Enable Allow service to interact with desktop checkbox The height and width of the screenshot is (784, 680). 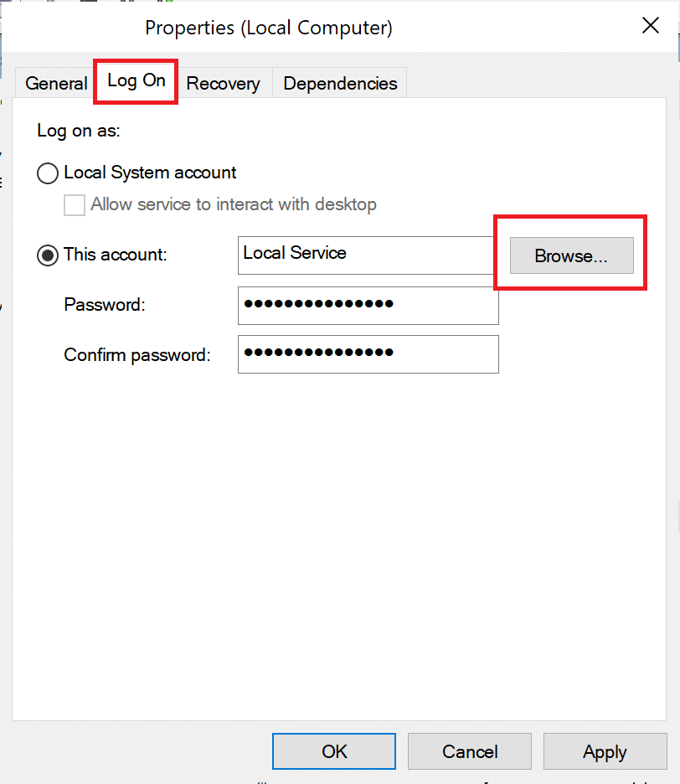(x=75, y=204)
